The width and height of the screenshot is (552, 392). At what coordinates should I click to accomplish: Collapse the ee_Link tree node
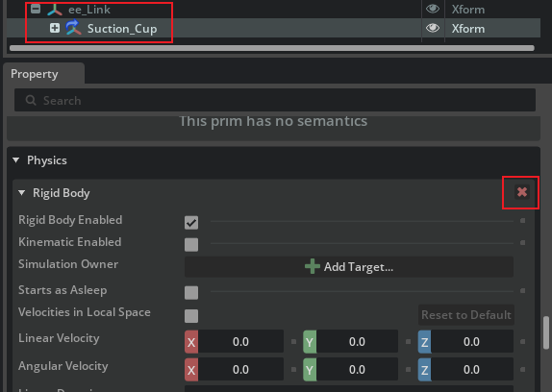[x=36, y=9]
